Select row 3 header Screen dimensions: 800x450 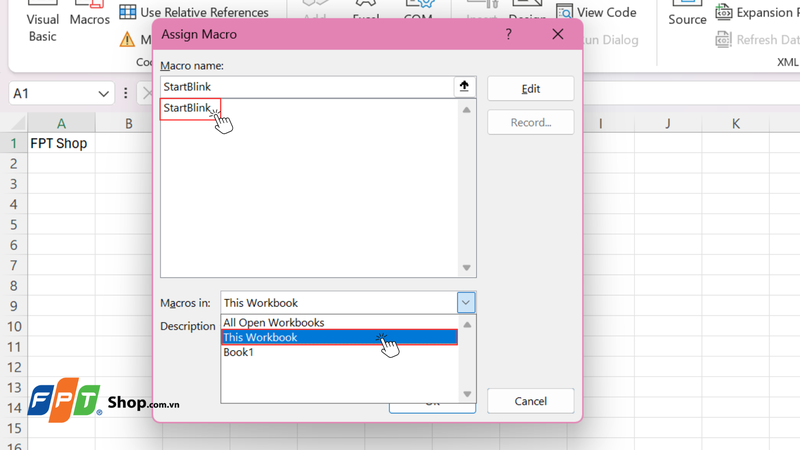click(x=14, y=184)
